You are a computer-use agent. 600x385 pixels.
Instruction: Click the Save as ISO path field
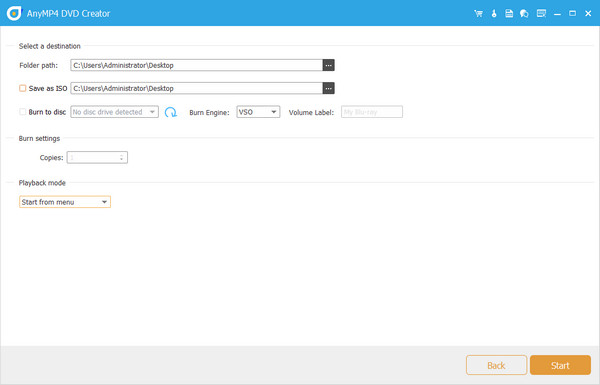[197, 88]
